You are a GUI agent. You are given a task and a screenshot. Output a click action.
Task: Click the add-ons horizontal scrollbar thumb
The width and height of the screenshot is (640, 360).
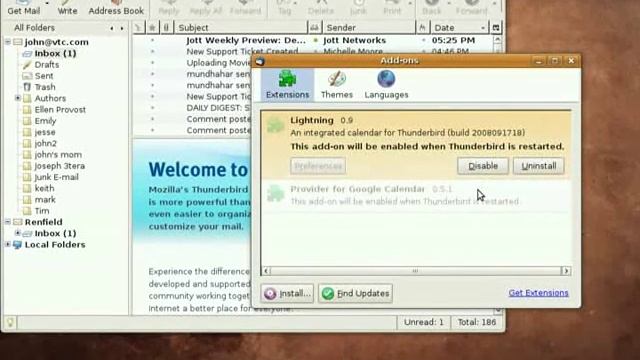416,271
